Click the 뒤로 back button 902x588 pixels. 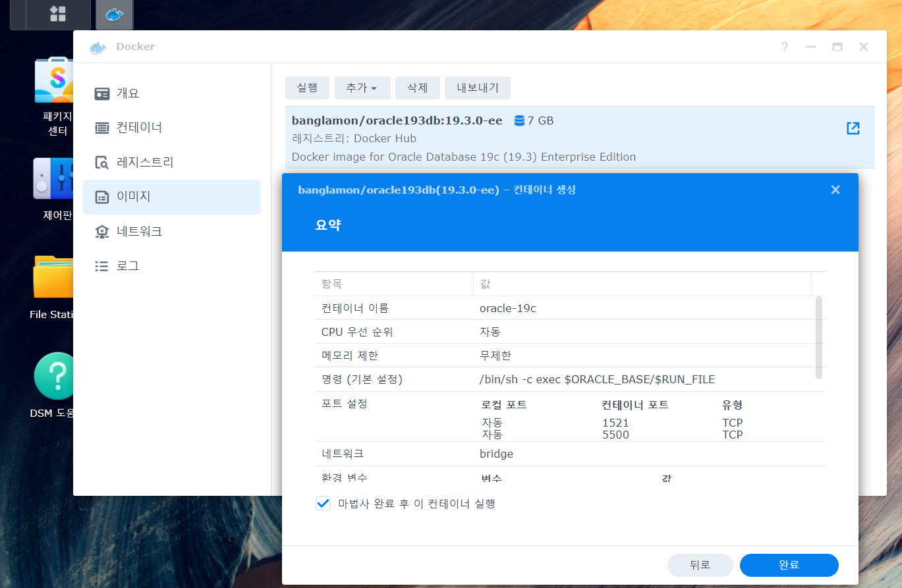(x=700, y=565)
